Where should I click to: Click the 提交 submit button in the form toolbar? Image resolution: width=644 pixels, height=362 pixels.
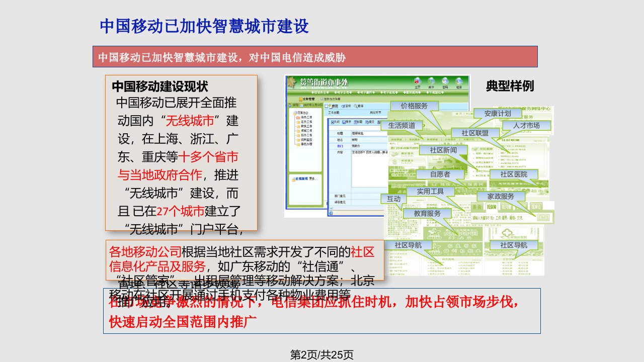pos(370,122)
